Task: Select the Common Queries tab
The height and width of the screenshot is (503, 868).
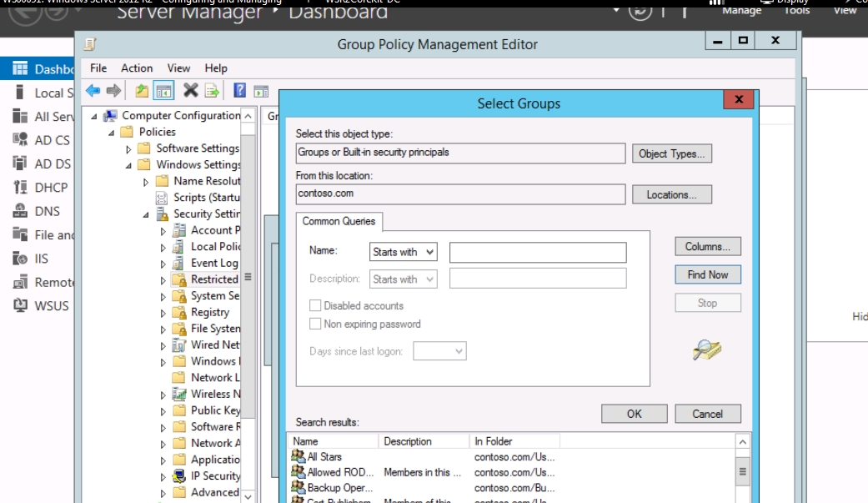Action: coord(339,221)
